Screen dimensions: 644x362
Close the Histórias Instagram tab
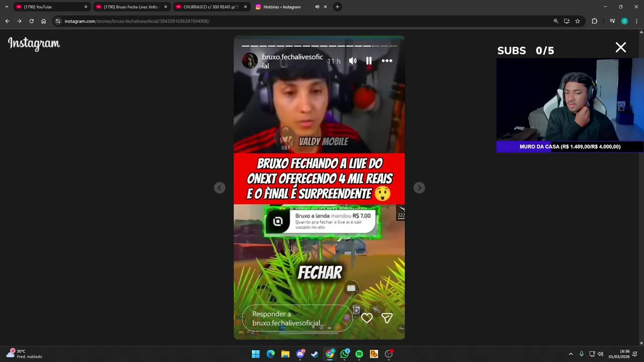[x=325, y=7]
